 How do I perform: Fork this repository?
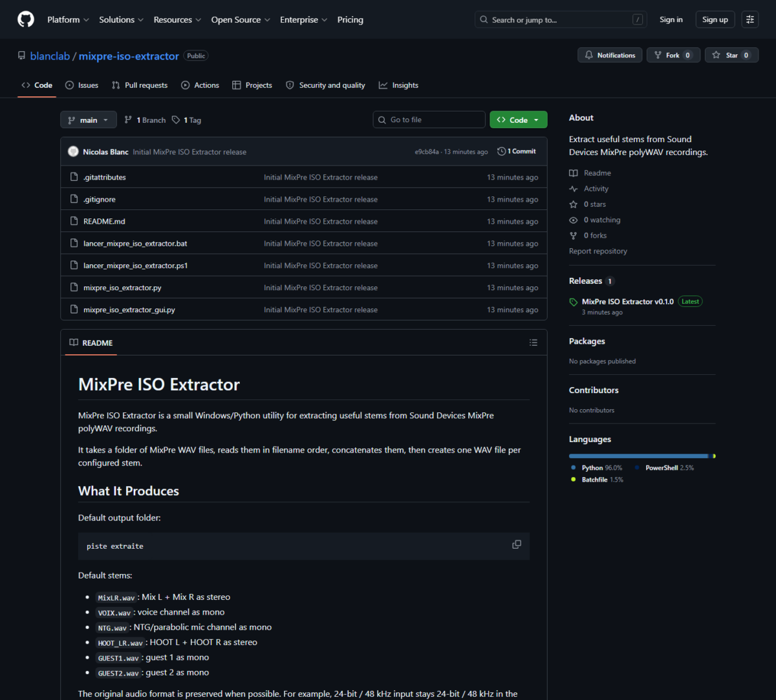pos(673,55)
